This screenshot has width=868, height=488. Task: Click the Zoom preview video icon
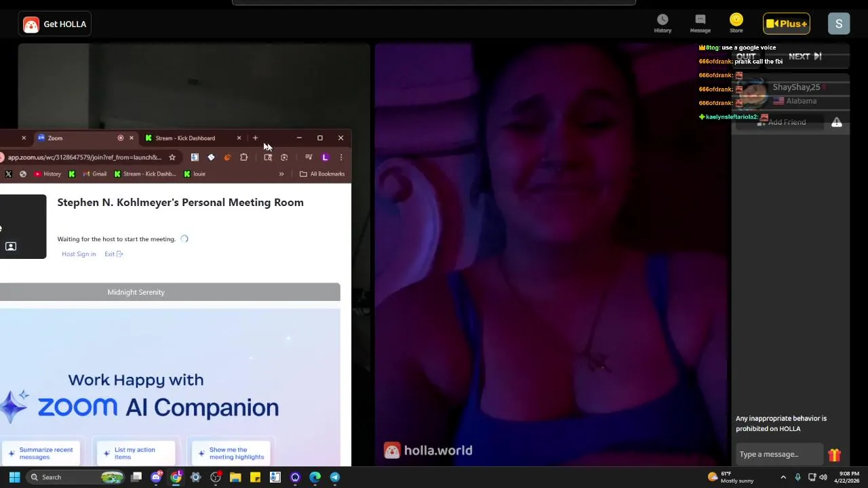tap(11, 247)
